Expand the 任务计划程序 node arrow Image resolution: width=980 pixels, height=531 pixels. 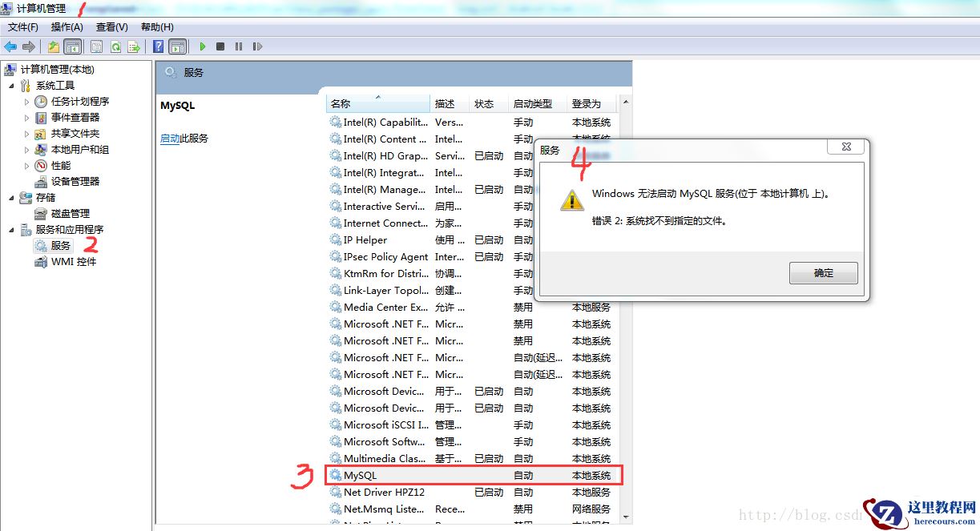coord(26,102)
